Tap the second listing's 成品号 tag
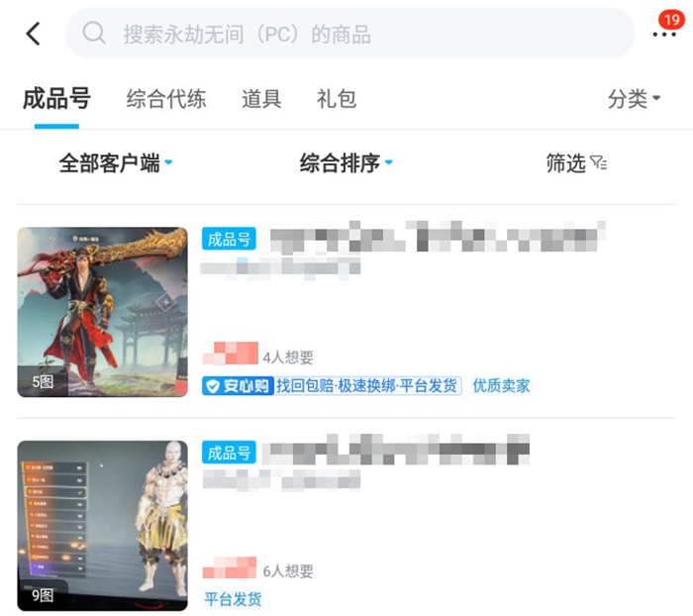693x616 pixels. (x=229, y=453)
